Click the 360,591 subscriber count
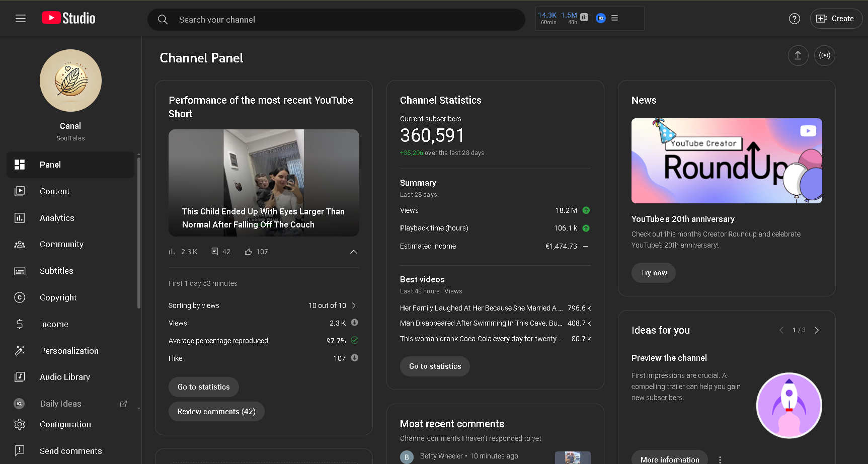Screen dimensions: 868x464 pos(432,135)
